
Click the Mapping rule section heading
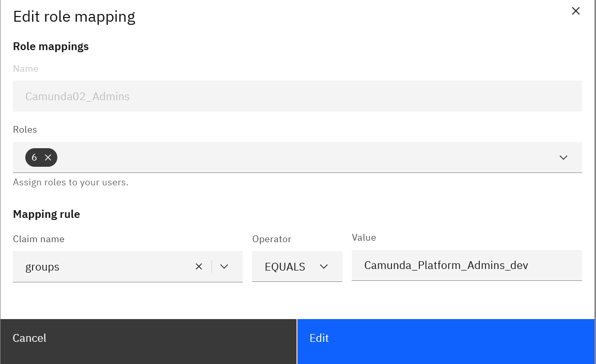pyautogui.click(x=46, y=214)
